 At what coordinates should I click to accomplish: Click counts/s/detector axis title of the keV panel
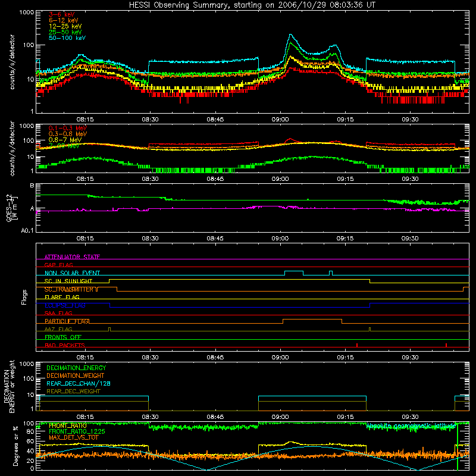(12, 62)
